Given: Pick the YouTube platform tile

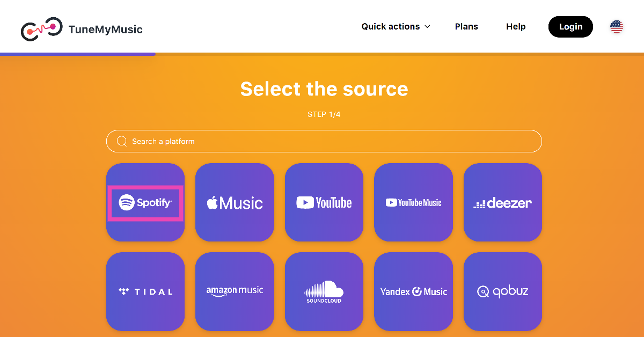Looking at the screenshot, I should [324, 203].
